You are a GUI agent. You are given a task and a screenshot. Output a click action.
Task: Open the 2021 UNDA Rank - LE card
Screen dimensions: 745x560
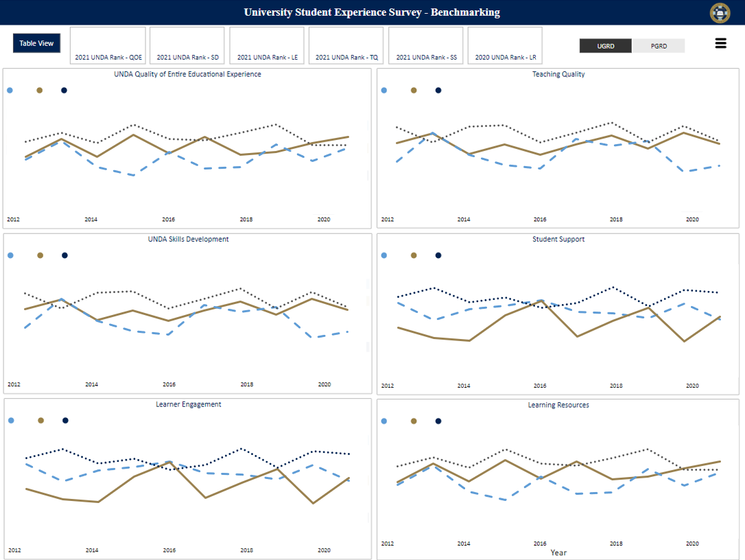tap(267, 45)
